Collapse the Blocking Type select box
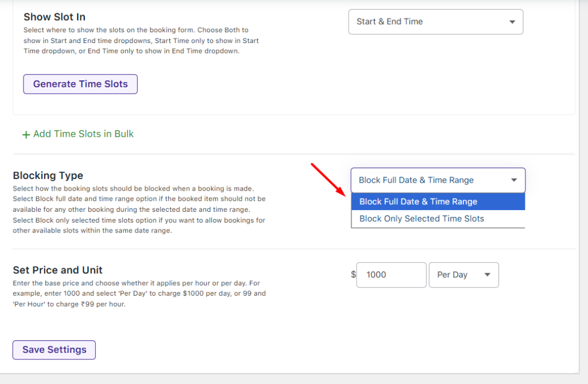 point(437,180)
